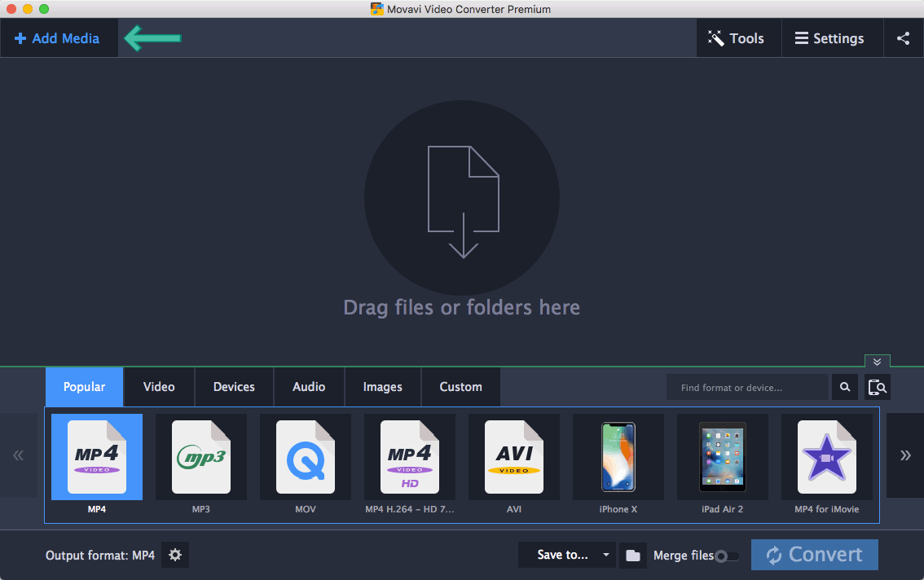Click the file drop zone icon
Viewport: 924px width, 580px height.
463,197
